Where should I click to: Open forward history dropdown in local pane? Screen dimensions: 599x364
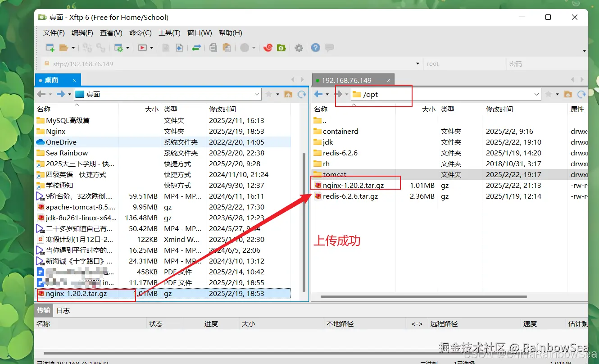[x=70, y=94]
